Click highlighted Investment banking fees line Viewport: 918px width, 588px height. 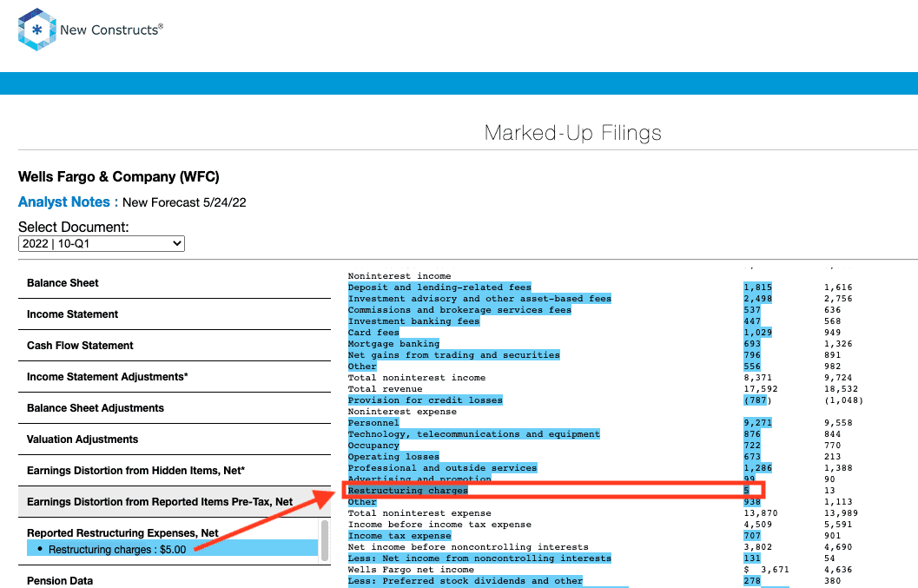pos(414,321)
